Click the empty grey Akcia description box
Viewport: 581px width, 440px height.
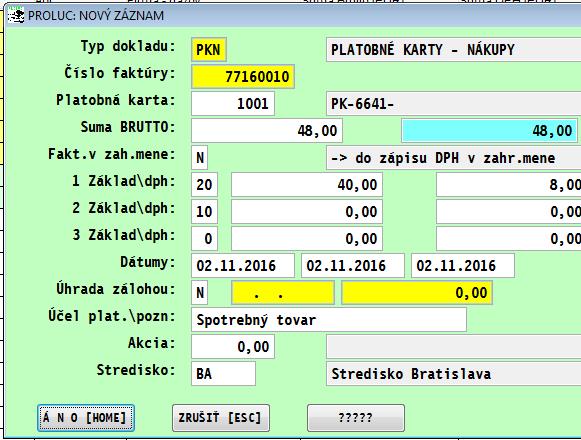click(454, 347)
